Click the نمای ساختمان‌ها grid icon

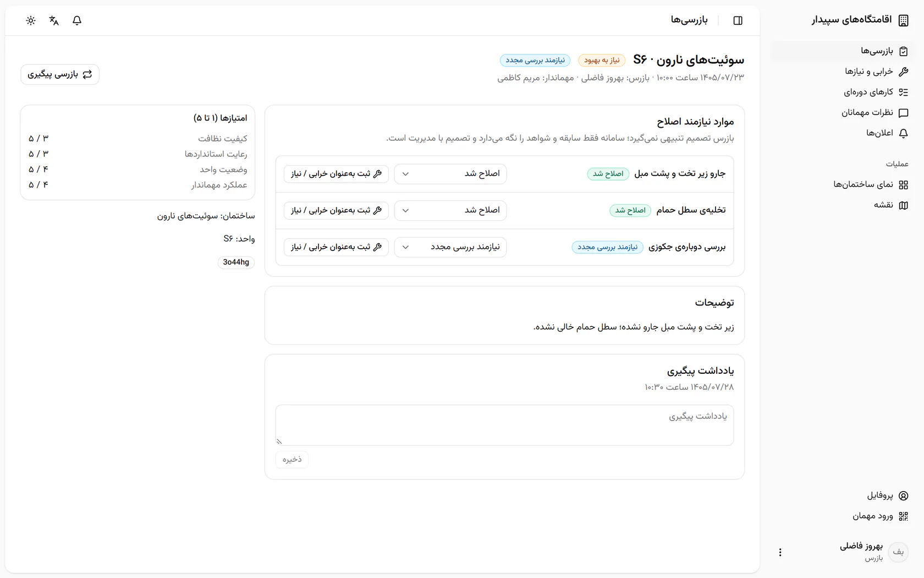pos(903,185)
